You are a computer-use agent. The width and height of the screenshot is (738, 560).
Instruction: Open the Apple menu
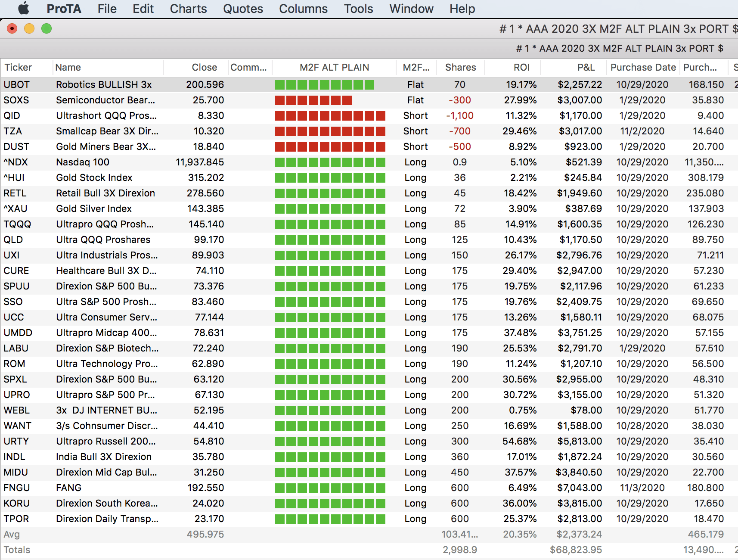point(24,9)
